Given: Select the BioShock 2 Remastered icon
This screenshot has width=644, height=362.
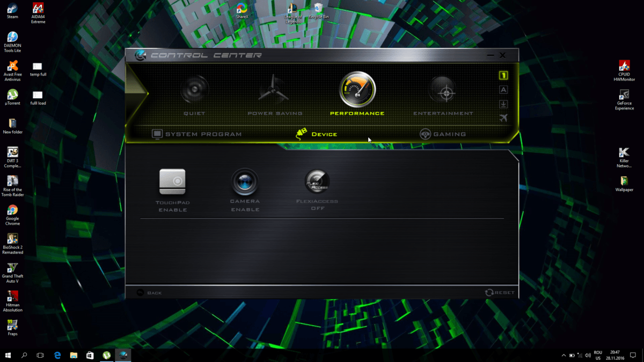Looking at the screenshot, I should tap(12, 244).
